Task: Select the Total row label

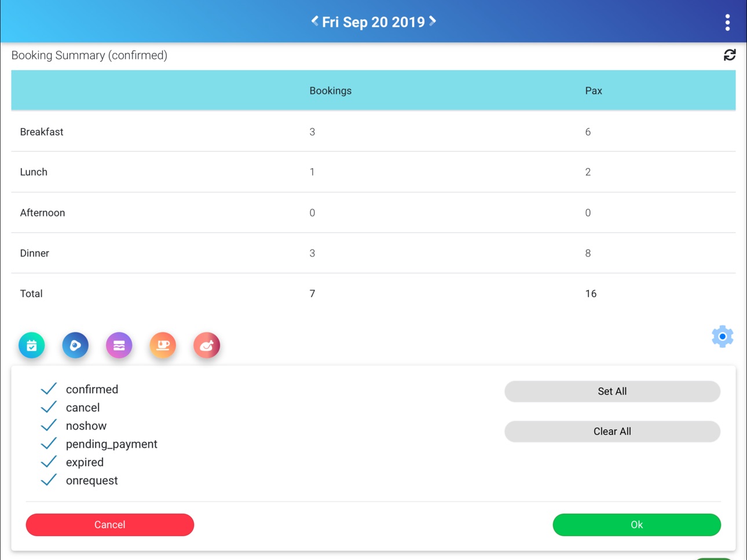Action: [31, 294]
